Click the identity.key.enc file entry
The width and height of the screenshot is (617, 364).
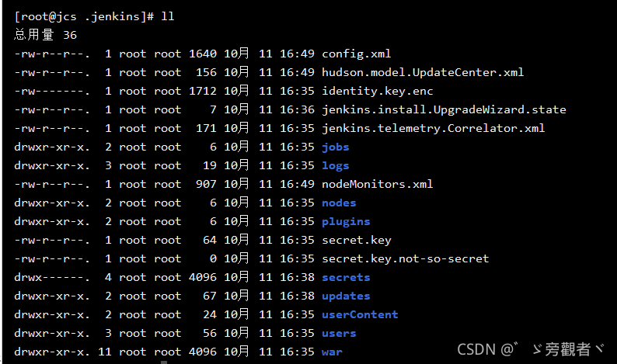(x=377, y=92)
